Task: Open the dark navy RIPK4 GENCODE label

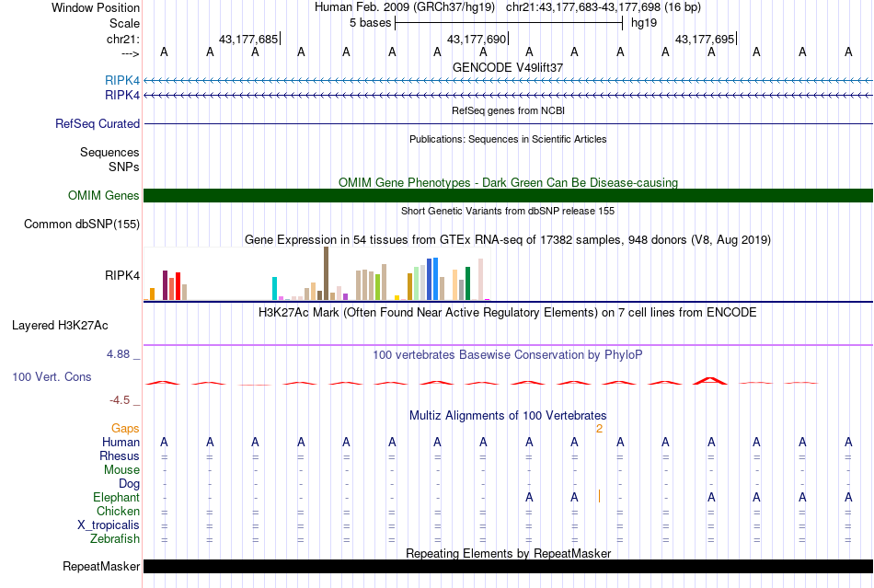Action: click(122, 95)
